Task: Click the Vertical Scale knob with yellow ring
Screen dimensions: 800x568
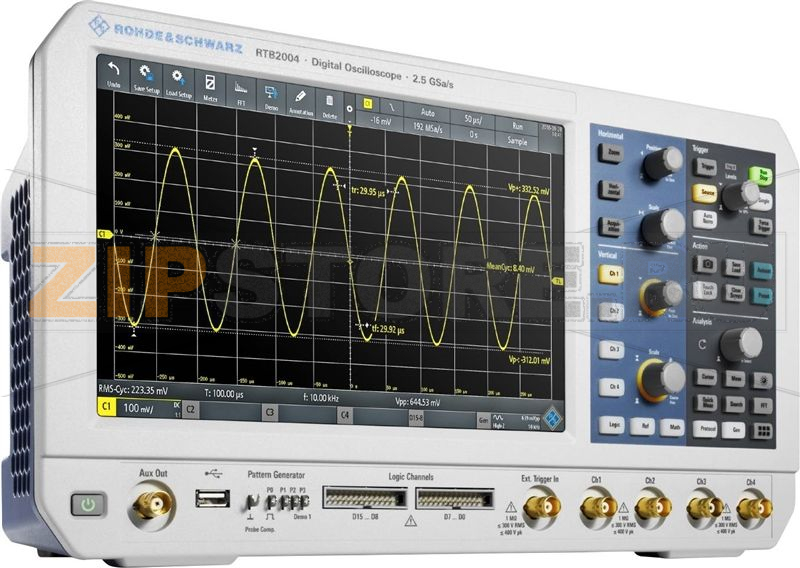Action: 661,381
